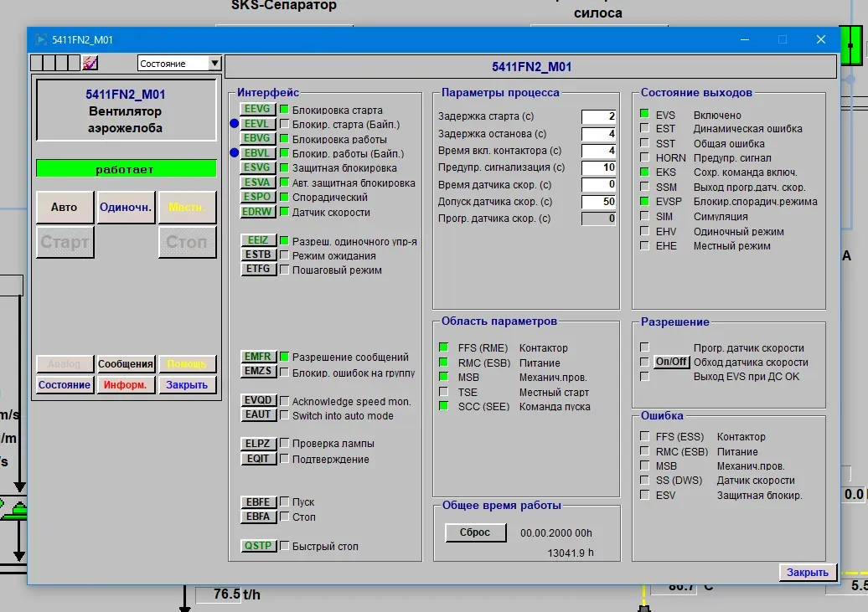Viewport: 868px width, 612px height.
Task: Toggle the On/Off speed sensor bypass
Action: point(671,362)
